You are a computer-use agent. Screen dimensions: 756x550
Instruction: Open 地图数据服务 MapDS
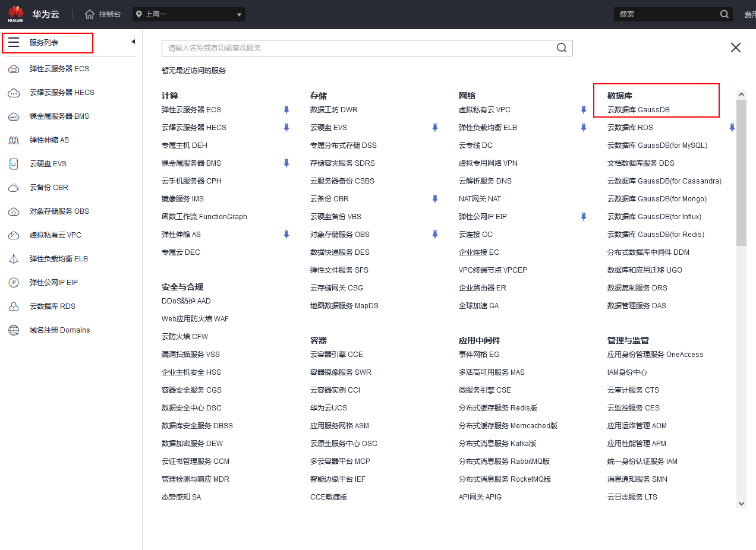click(344, 306)
